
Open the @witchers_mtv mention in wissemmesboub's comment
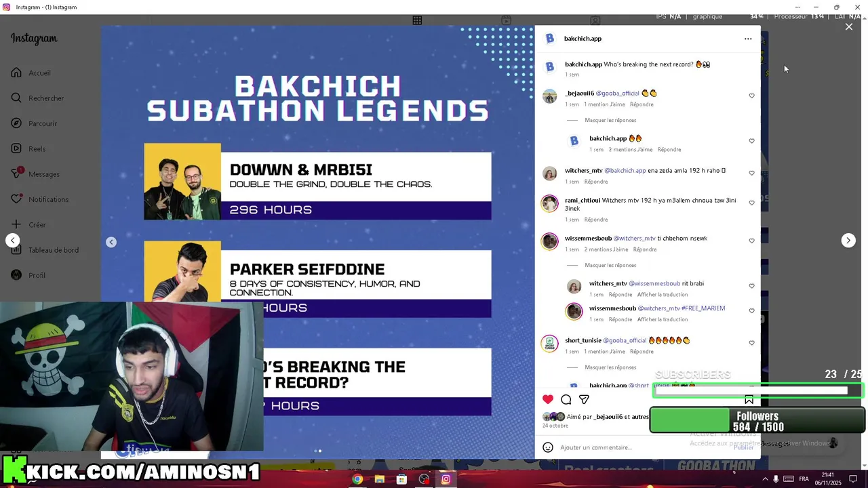tap(634, 239)
